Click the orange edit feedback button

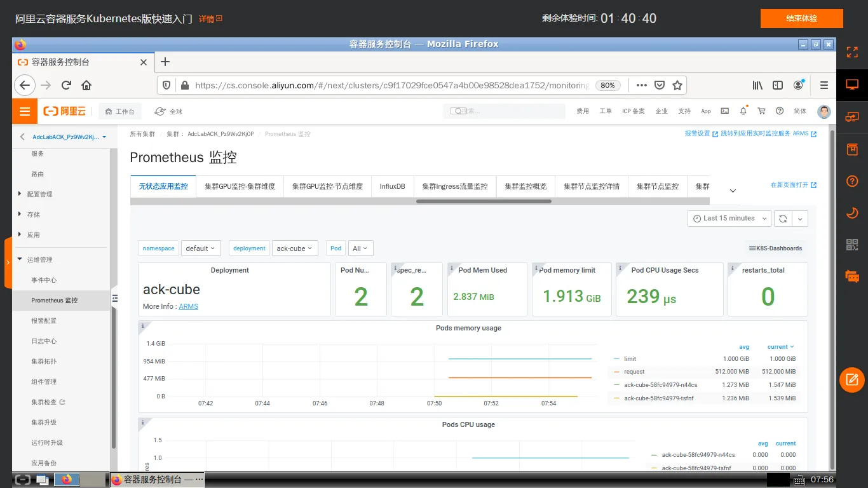click(x=852, y=380)
